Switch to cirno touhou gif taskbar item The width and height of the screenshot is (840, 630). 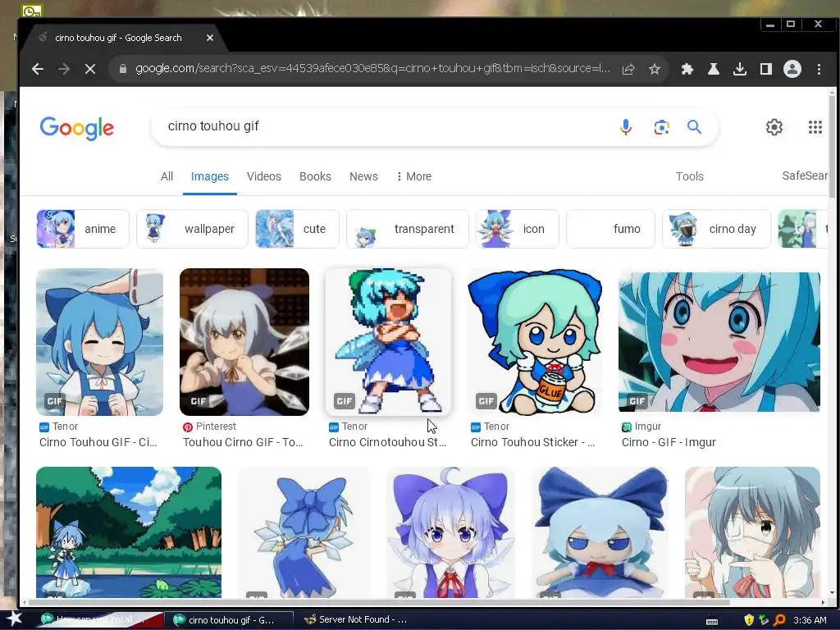(x=228, y=620)
